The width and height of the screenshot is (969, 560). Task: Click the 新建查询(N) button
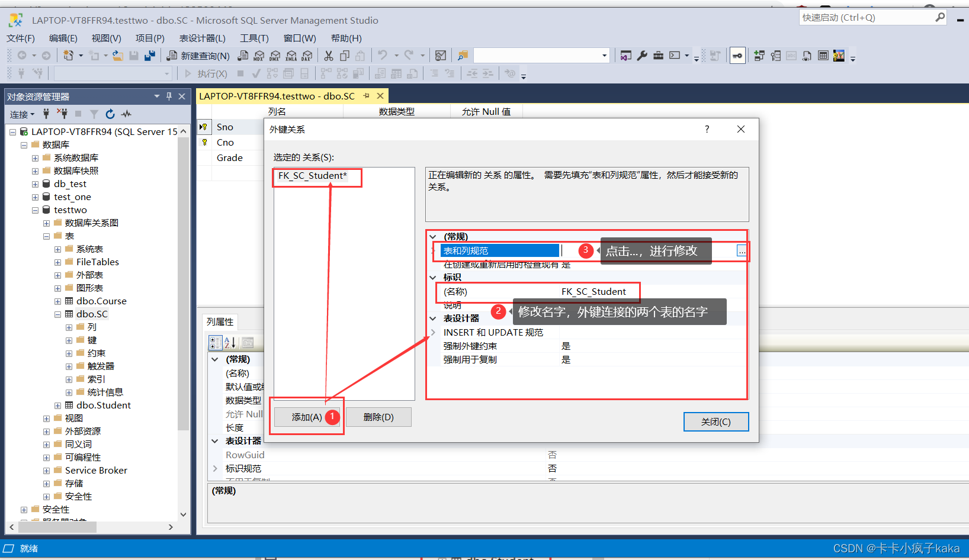[198, 56]
